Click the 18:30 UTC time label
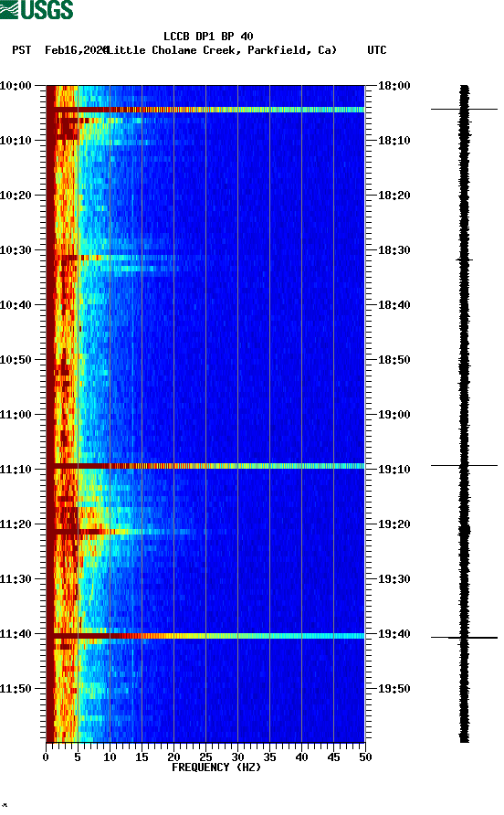 pyautogui.click(x=394, y=250)
